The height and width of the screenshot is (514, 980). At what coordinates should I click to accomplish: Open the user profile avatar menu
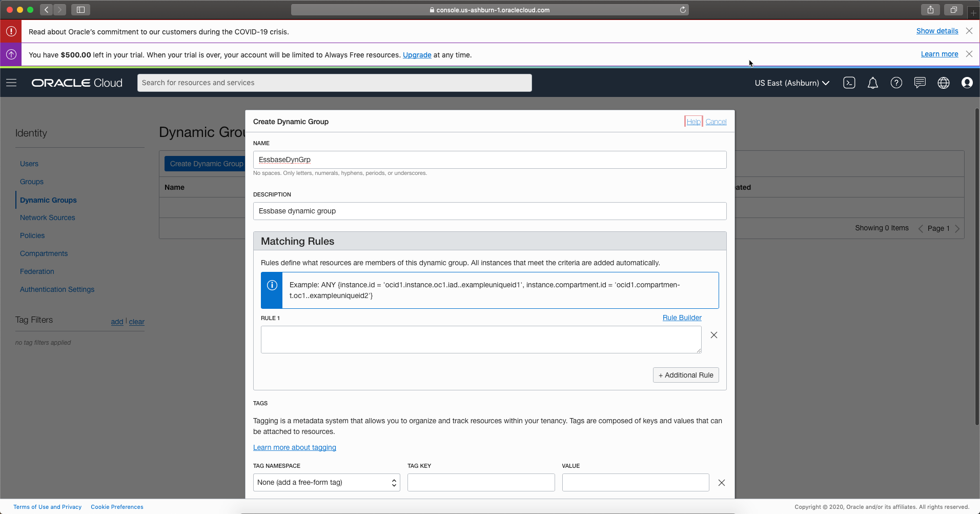point(967,83)
